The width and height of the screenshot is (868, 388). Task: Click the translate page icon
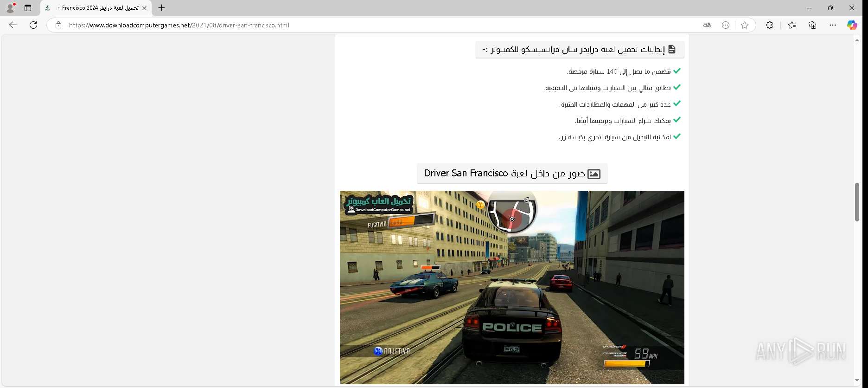pyautogui.click(x=707, y=25)
